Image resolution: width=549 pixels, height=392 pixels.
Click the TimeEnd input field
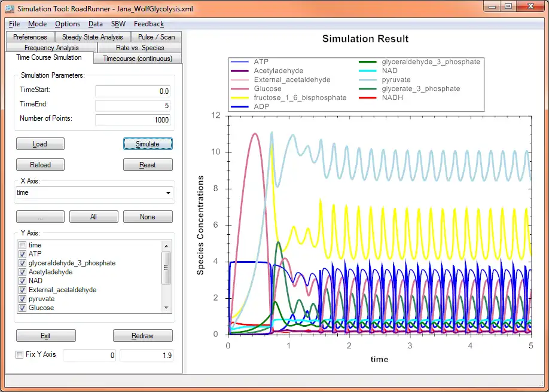133,105
